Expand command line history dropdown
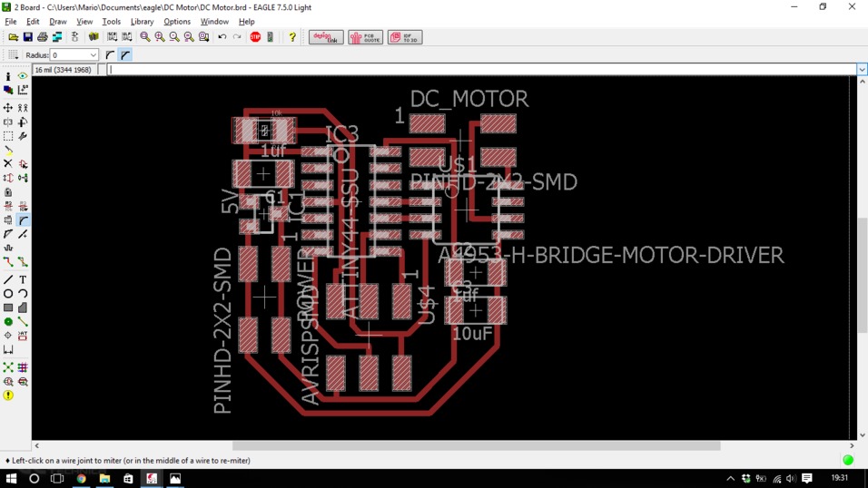The image size is (868, 488). (x=862, y=70)
